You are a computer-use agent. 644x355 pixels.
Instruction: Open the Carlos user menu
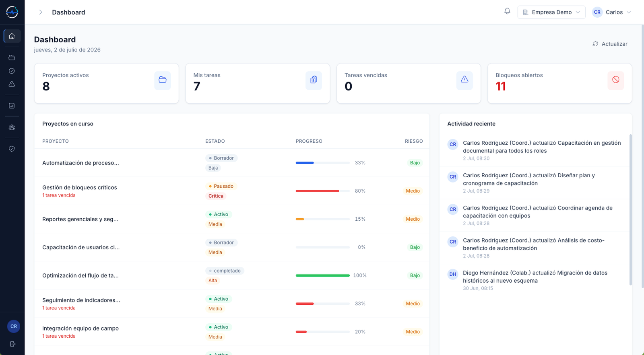coord(611,12)
